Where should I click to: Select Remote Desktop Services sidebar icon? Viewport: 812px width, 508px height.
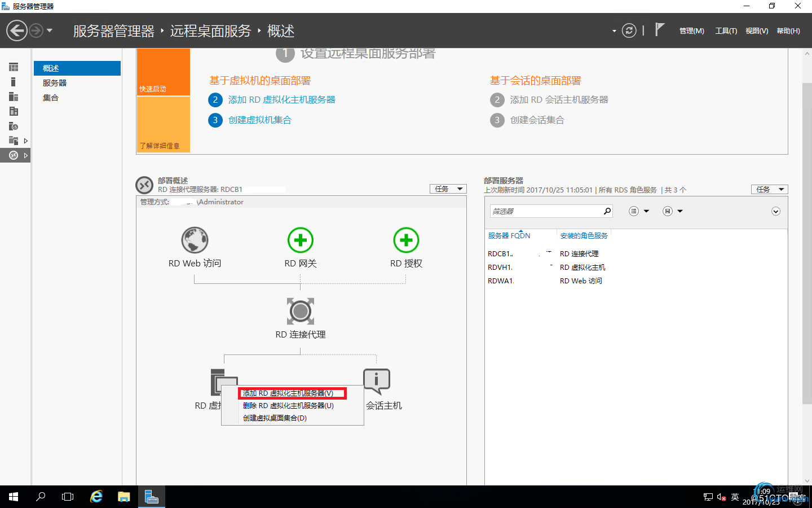pyautogui.click(x=14, y=155)
